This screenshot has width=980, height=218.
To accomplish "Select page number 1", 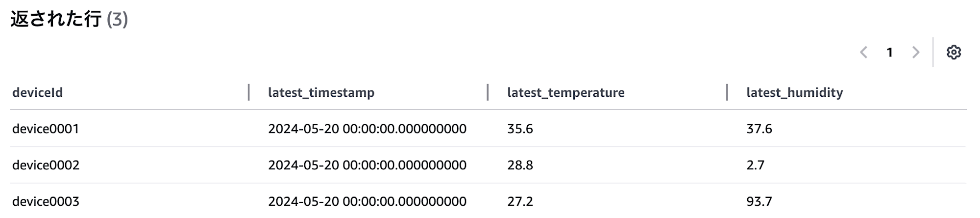I will (x=889, y=52).
